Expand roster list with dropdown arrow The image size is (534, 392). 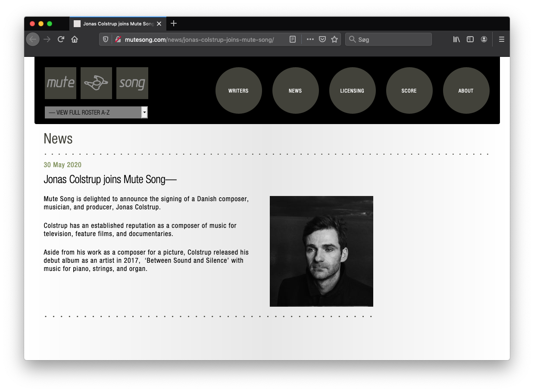point(144,112)
